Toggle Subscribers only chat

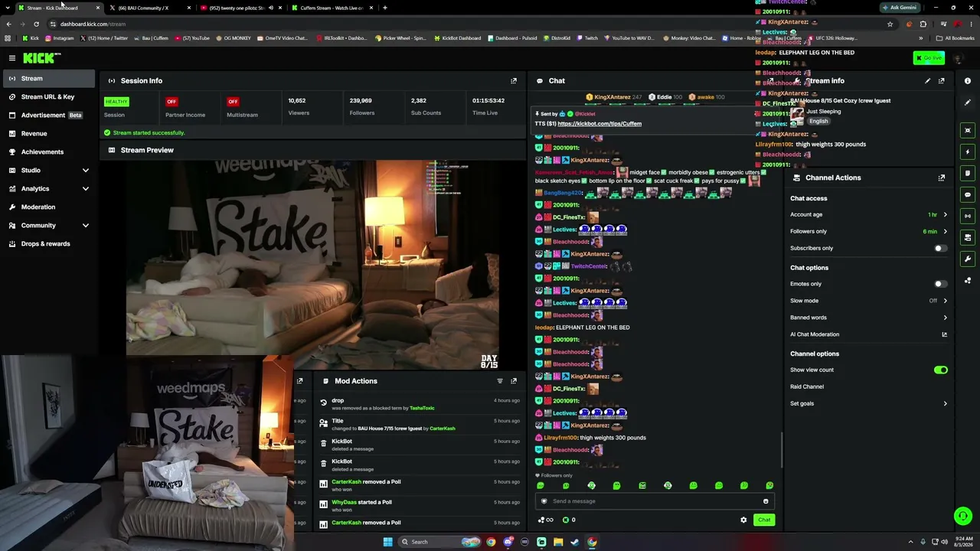pyautogui.click(x=940, y=248)
